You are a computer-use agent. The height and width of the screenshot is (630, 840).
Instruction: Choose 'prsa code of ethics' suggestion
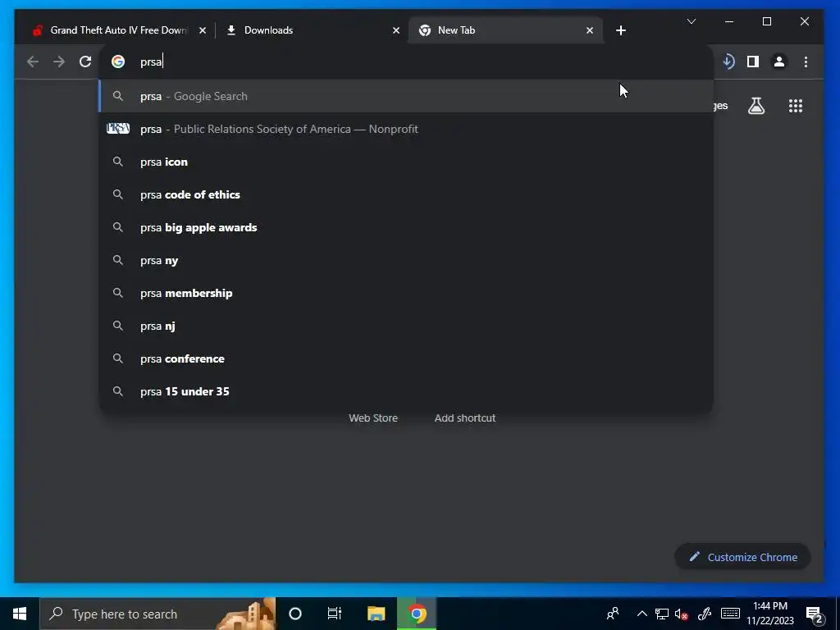click(x=405, y=194)
